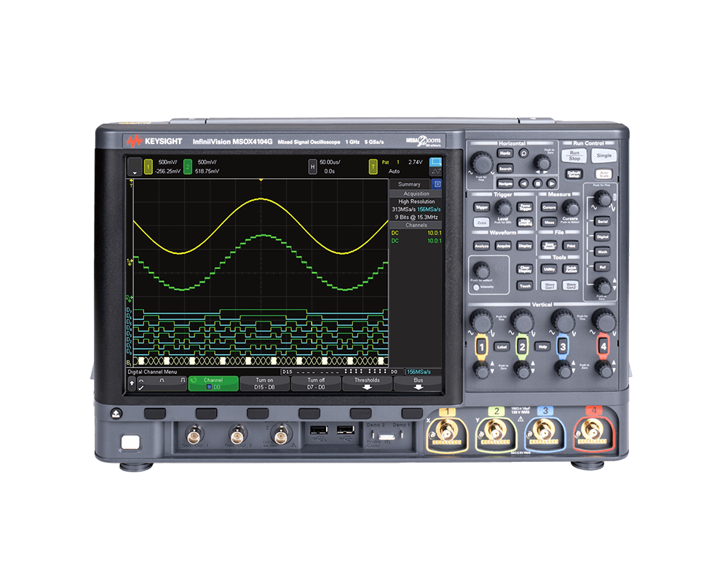Screen dimensions: 728x582
Task: Toggle the Run/Stop key
Action: 574,155
